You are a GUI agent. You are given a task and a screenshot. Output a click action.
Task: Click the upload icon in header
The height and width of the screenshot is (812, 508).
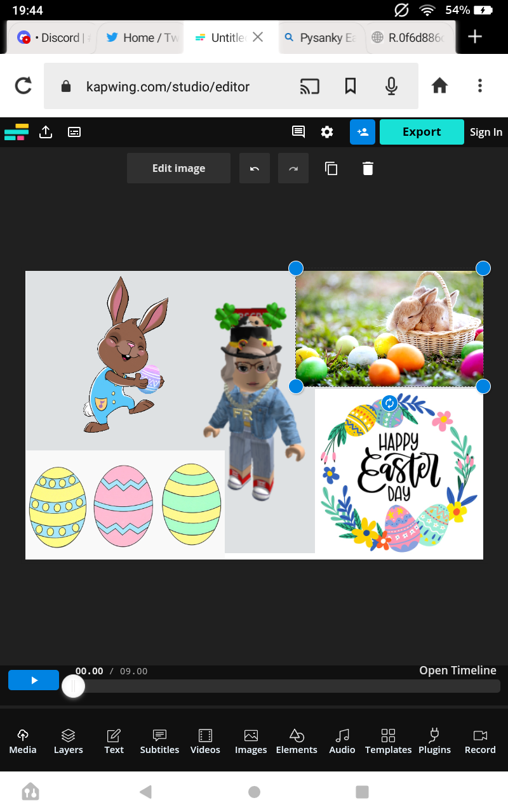[x=46, y=132]
